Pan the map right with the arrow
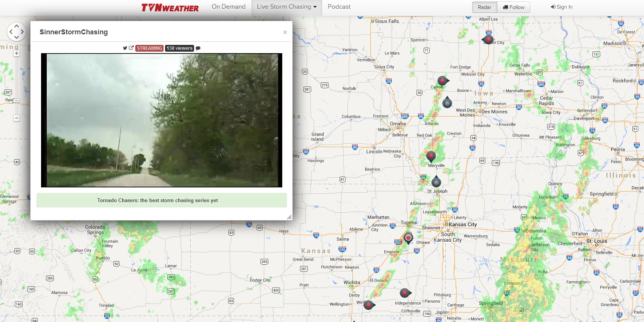 coord(22,32)
